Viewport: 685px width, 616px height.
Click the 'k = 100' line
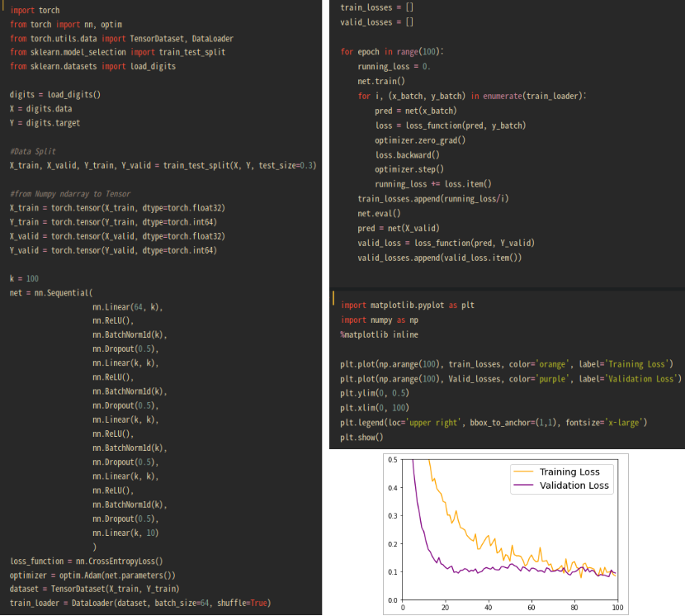click(x=24, y=278)
